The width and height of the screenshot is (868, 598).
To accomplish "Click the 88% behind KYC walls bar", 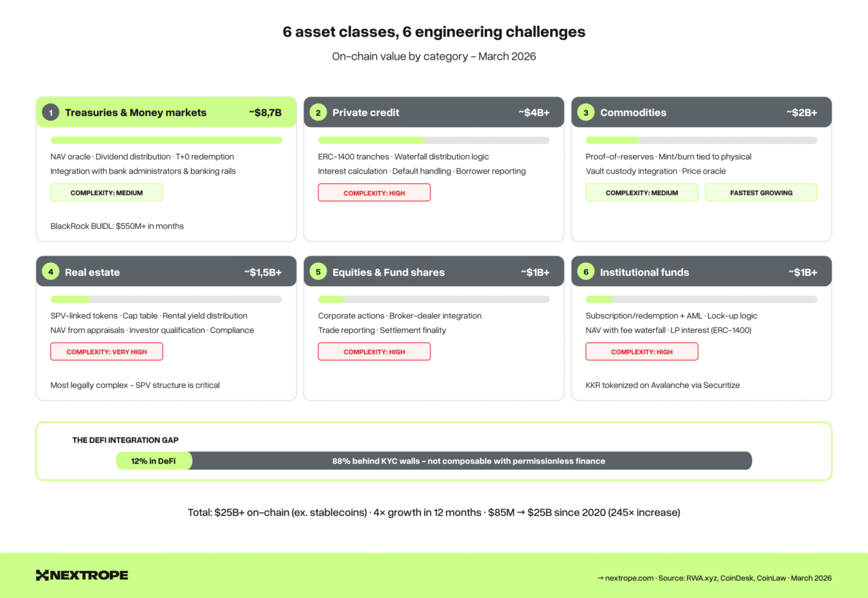I will [x=469, y=461].
